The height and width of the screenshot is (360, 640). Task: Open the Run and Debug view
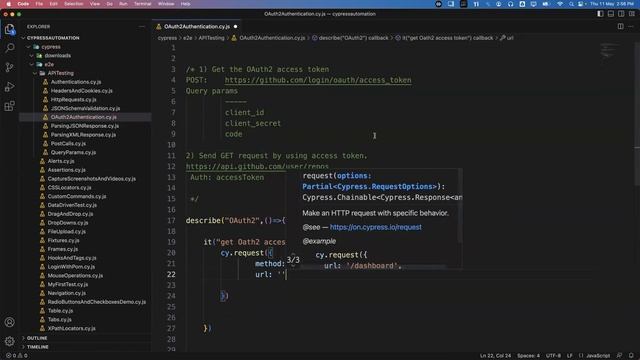pos(9,87)
